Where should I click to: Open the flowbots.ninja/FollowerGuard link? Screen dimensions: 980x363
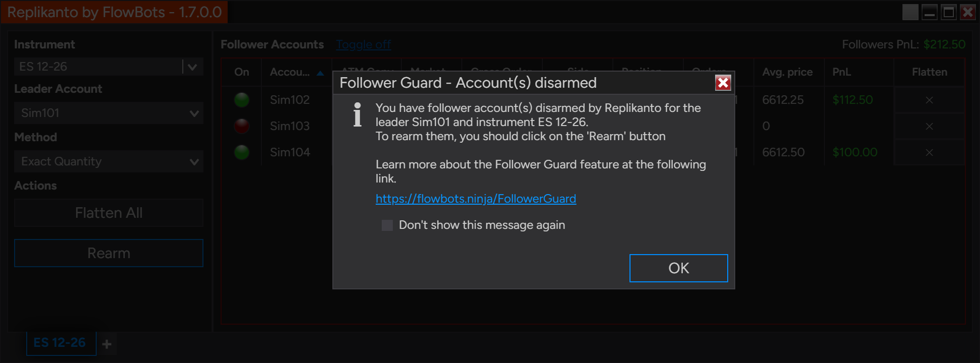pos(476,199)
